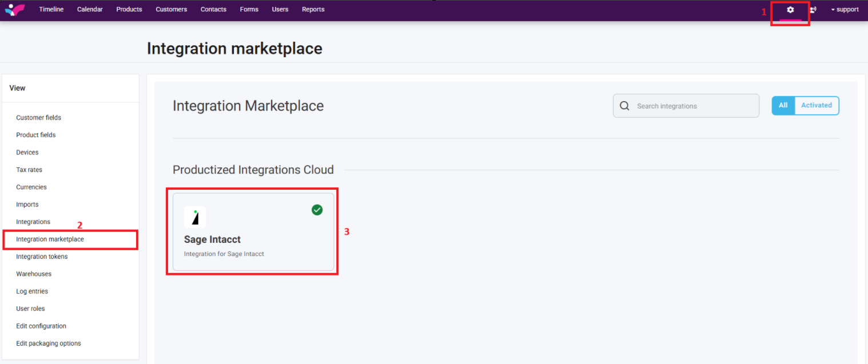This screenshot has width=868, height=364.
Task: Expand the support user dropdown
Action: click(845, 10)
